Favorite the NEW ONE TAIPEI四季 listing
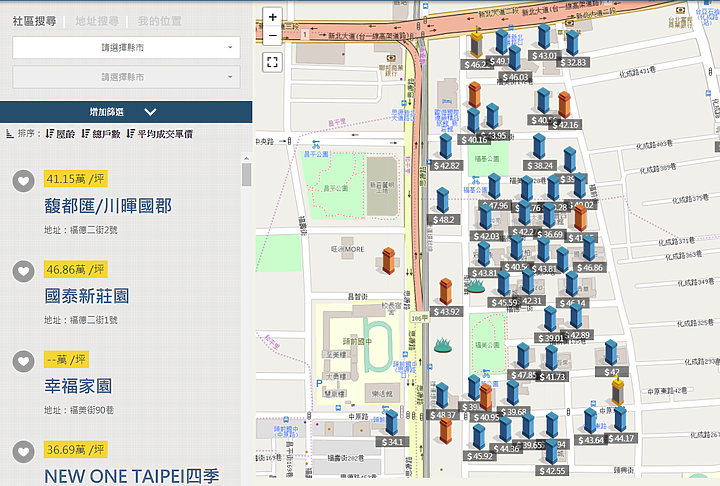This screenshot has height=486, width=720. click(x=23, y=452)
